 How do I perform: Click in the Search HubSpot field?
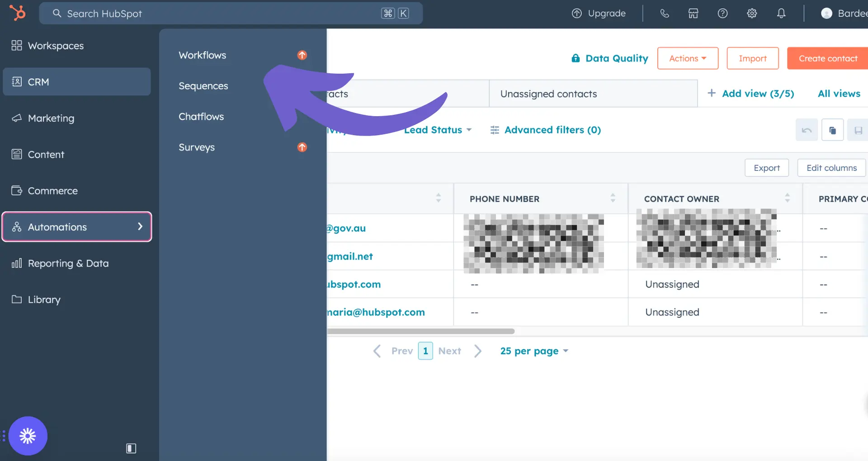tap(231, 13)
